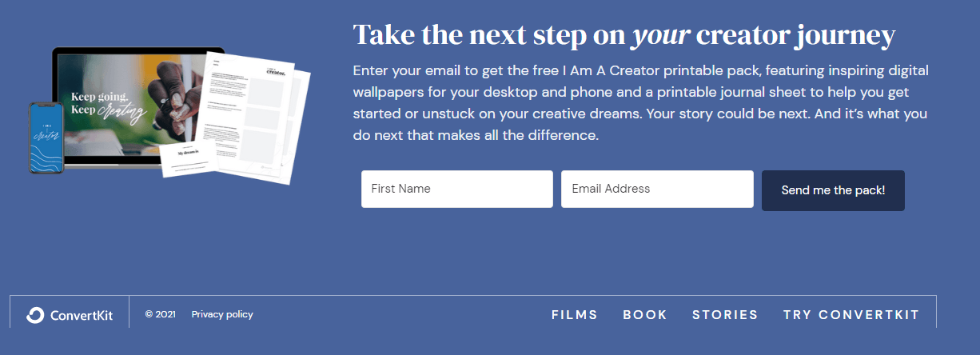980x355 pixels.
Task: Click the hand photo on laptop screen
Action: click(x=177, y=92)
